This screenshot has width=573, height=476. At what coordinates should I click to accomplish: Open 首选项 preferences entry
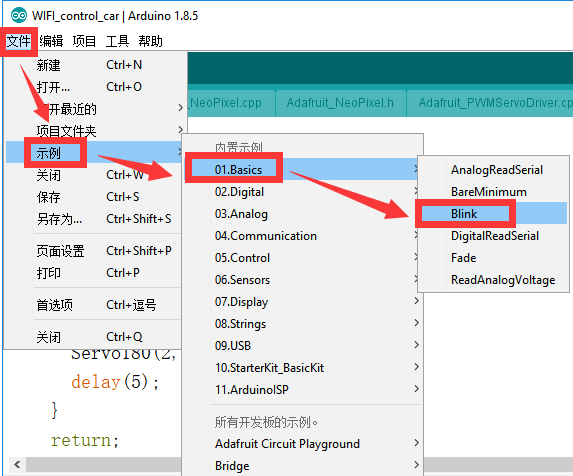tap(93, 305)
